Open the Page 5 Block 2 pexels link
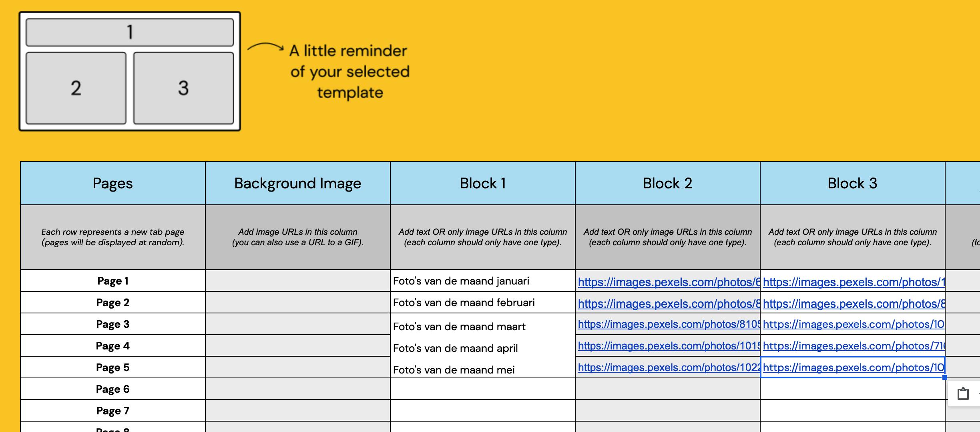The image size is (980, 432). [668, 368]
